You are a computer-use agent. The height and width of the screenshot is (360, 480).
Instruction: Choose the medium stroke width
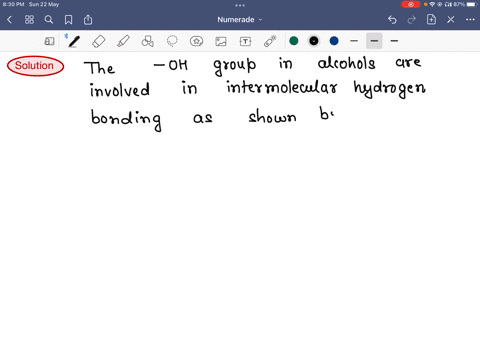coord(374,41)
